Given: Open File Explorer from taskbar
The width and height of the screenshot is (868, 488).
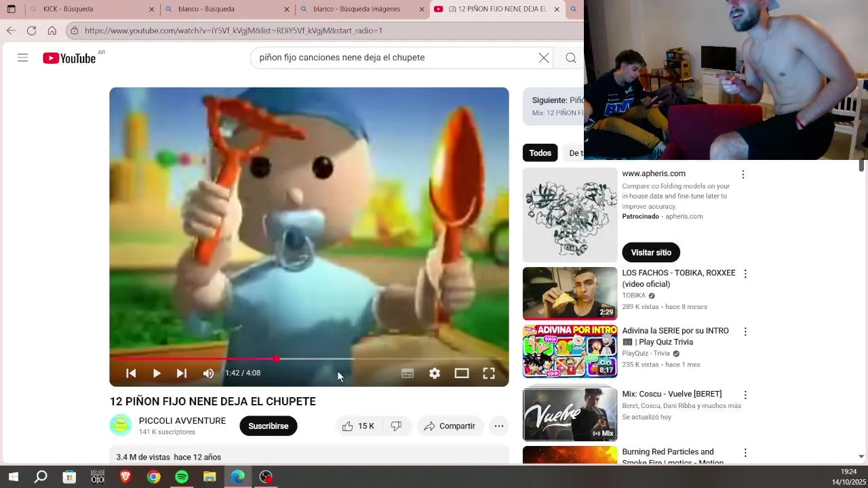Looking at the screenshot, I should point(210,477).
